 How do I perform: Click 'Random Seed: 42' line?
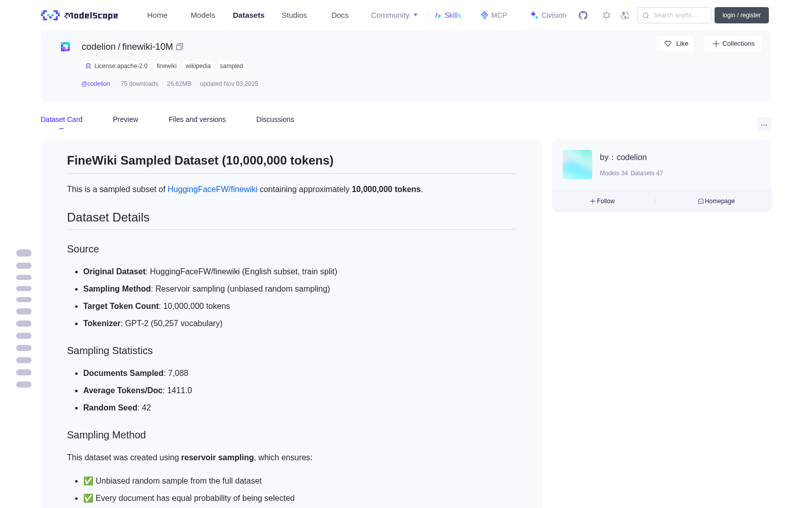[x=117, y=407]
